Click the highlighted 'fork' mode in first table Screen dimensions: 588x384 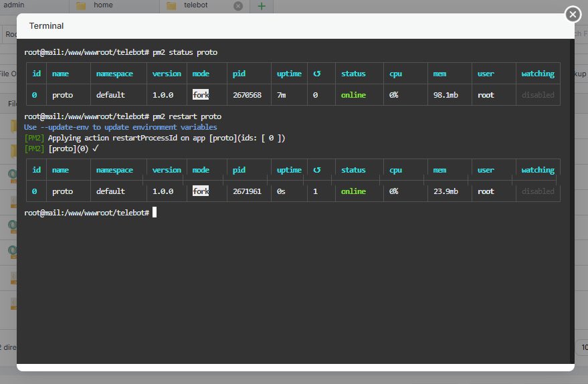(x=201, y=95)
